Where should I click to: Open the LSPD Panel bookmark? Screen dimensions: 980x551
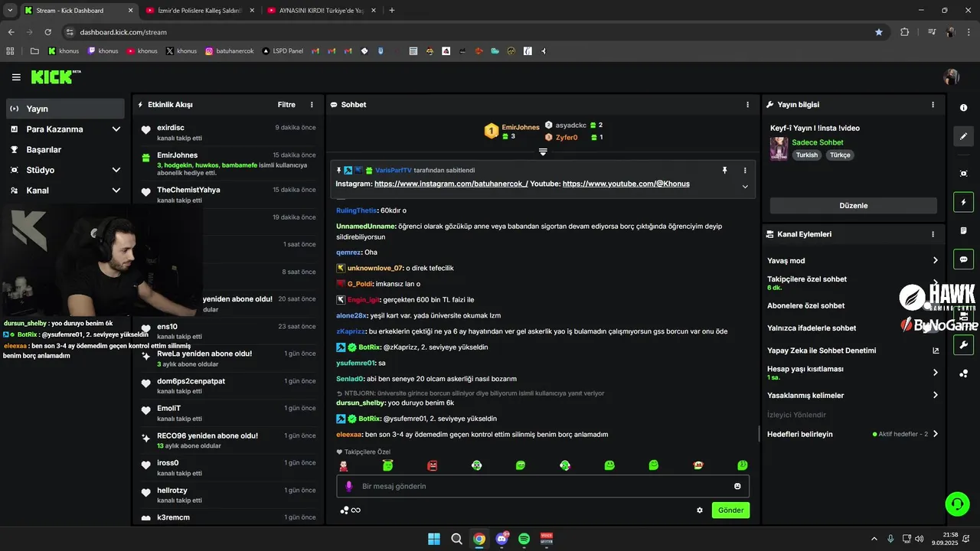click(x=282, y=51)
